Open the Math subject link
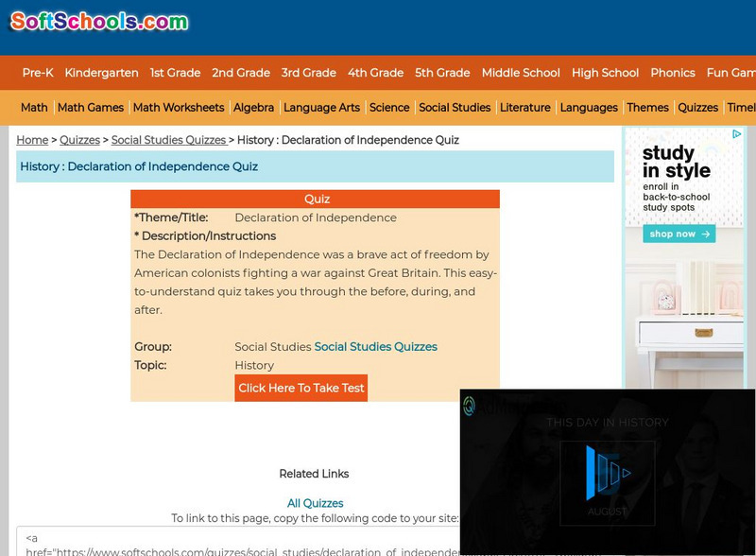756x556 pixels. tap(34, 107)
